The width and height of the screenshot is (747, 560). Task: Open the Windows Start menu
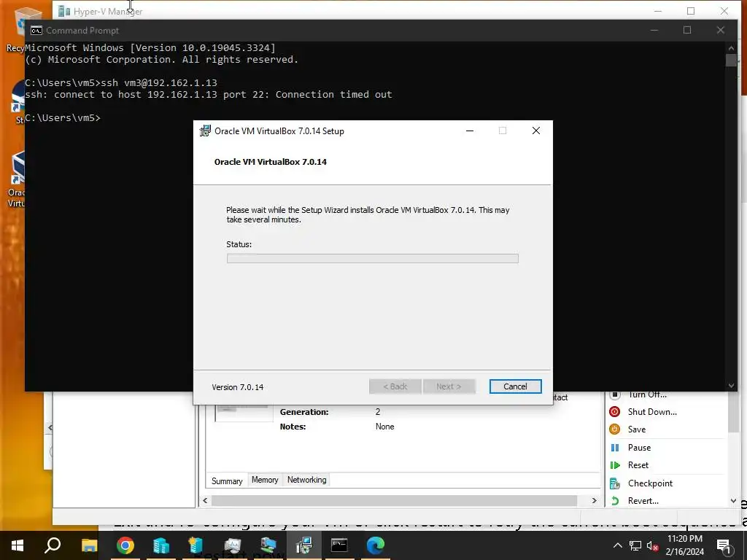(18, 545)
